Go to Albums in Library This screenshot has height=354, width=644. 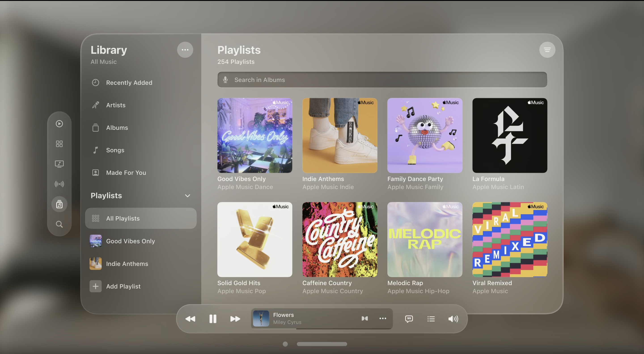pyautogui.click(x=141, y=128)
